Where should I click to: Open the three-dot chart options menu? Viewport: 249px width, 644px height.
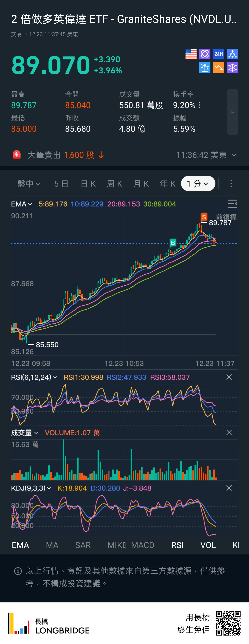pos(231,184)
